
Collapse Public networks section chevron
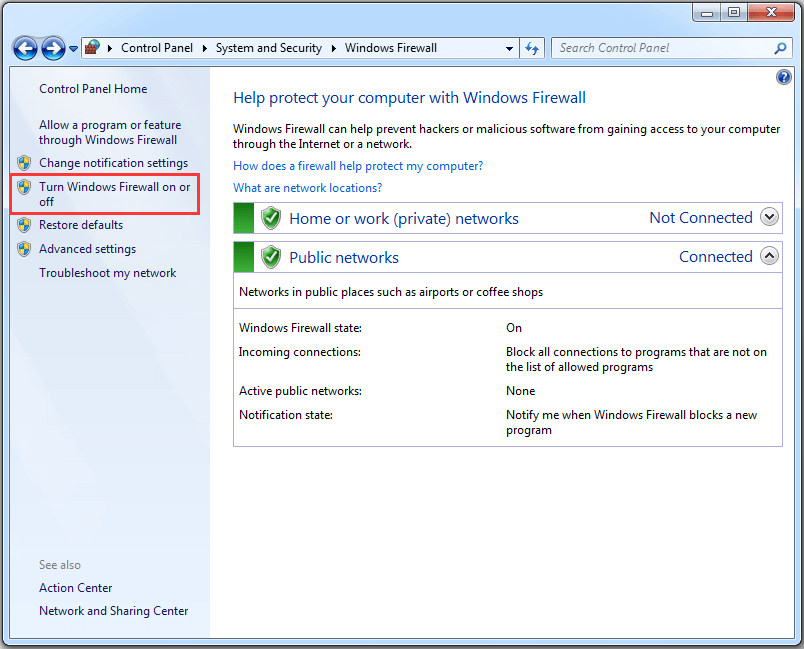click(769, 255)
